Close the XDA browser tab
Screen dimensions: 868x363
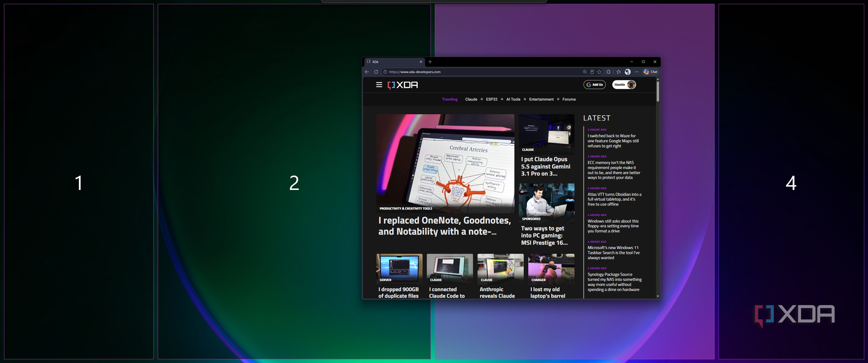pyautogui.click(x=421, y=62)
